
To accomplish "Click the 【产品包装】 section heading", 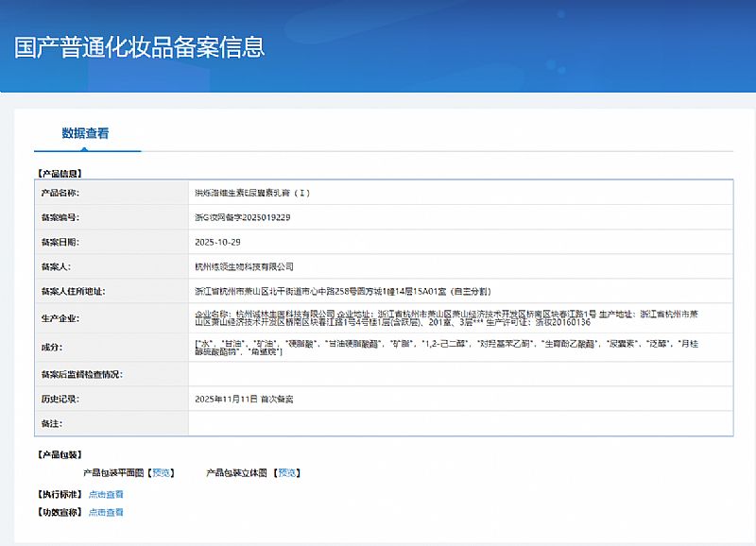I will coord(60,454).
